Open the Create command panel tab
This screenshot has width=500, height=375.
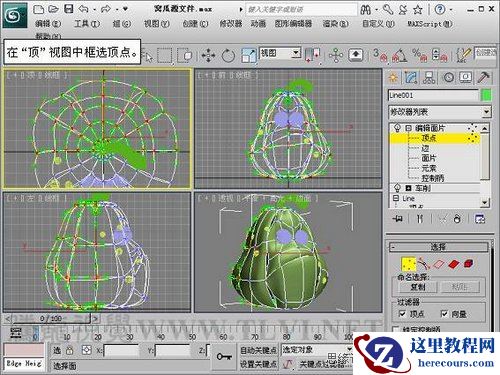point(393,77)
